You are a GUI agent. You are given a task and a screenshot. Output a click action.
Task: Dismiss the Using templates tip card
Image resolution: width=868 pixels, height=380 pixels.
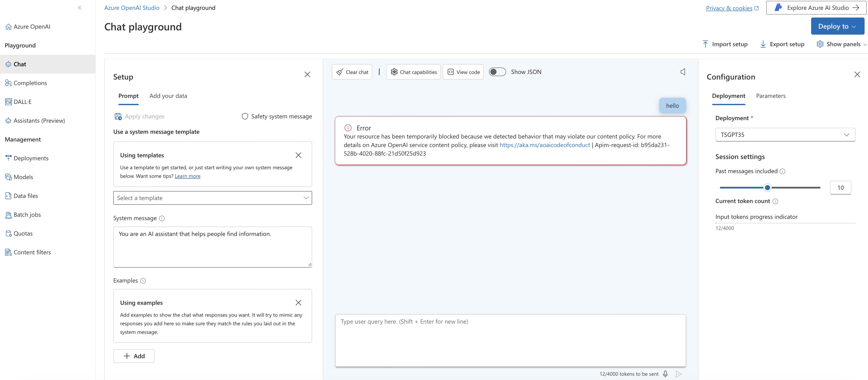coord(298,155)
